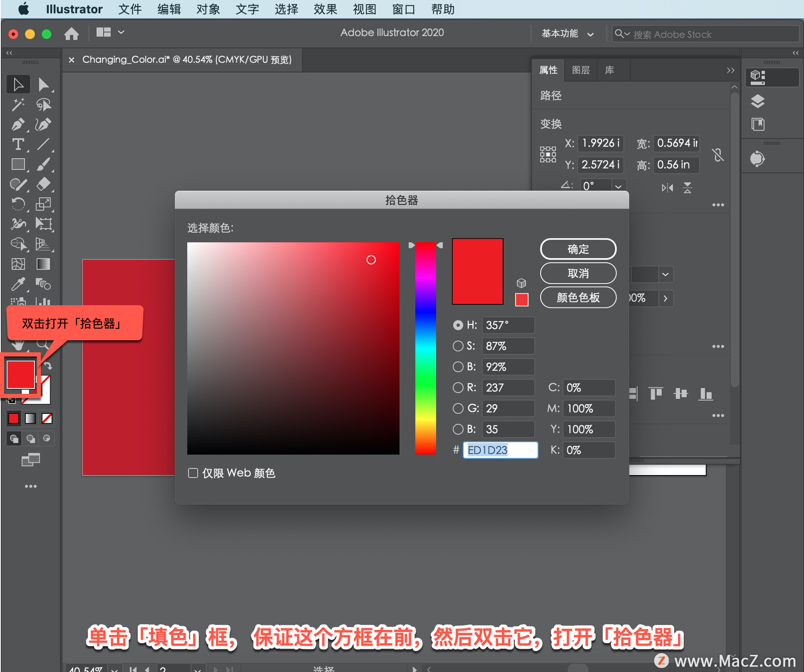Screen dimensions: 804x672
Task: Click the Rotate tool
Action: click(x=18, y=204)
